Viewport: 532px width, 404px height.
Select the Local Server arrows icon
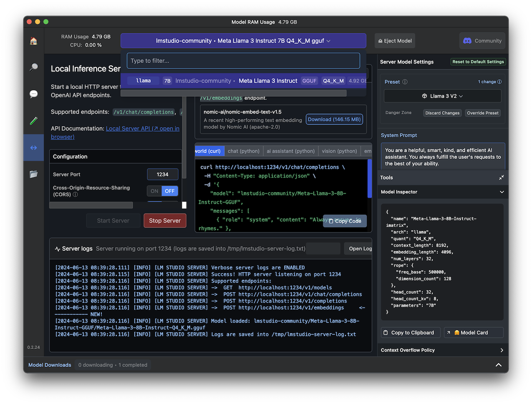tap(34, 148)
